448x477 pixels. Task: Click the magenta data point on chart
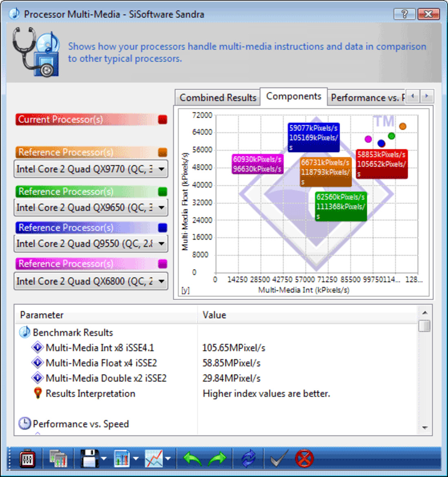coord(368,139)
